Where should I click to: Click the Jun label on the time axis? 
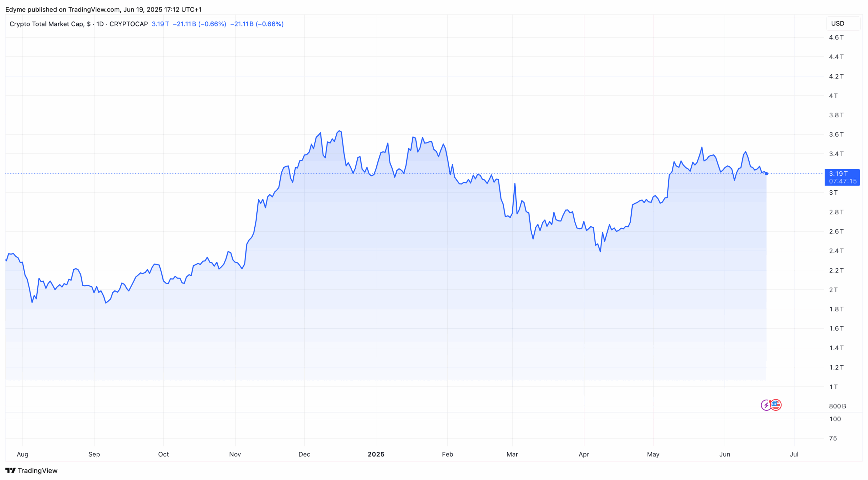point(725,454)
